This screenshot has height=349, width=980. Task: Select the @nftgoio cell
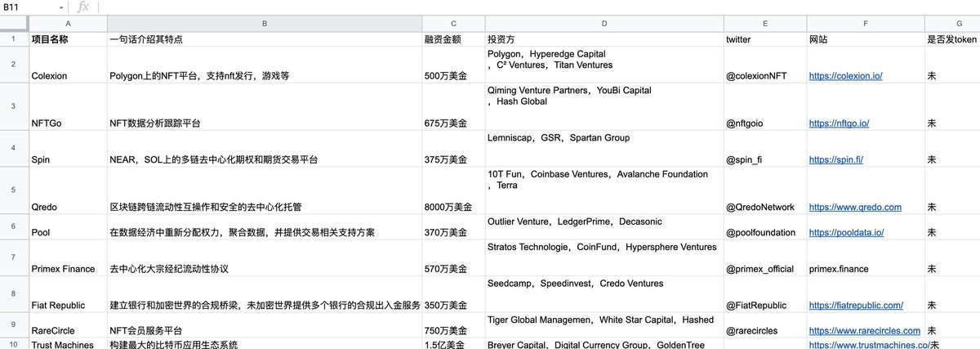click(764, 106)
